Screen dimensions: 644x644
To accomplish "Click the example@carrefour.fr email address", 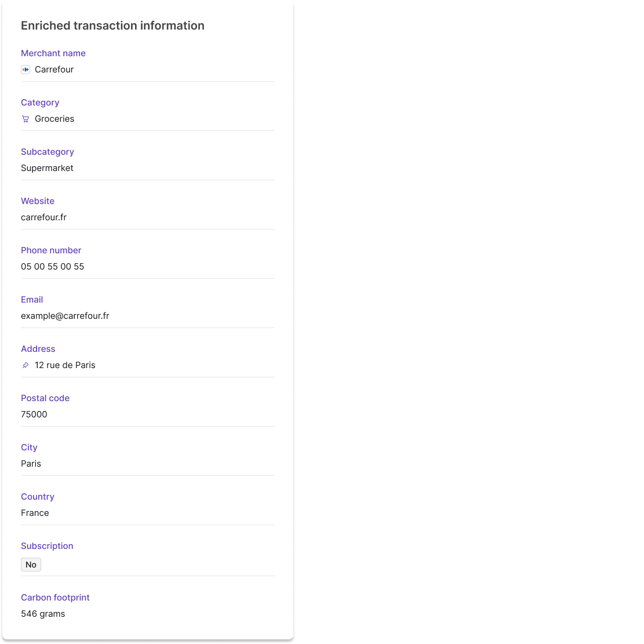I will tap(65, 316).
